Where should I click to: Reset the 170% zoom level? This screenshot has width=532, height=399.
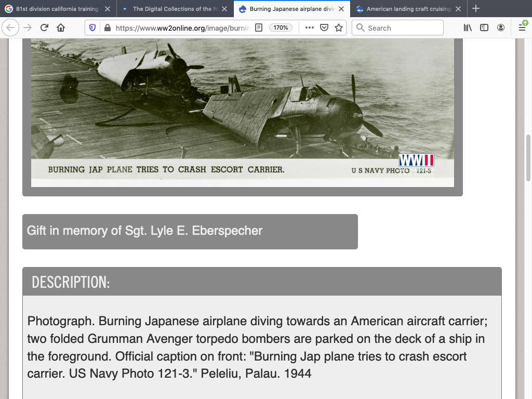281,28
